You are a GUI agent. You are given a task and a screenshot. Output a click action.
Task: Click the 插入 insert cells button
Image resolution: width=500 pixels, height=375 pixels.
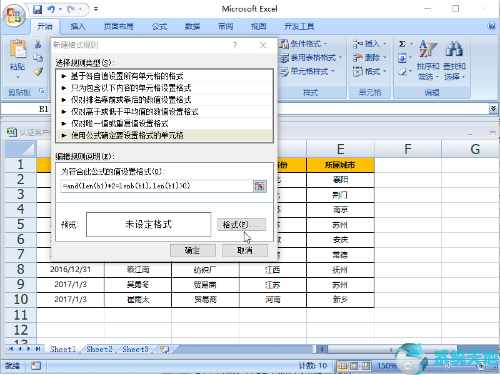pos(370,44)
